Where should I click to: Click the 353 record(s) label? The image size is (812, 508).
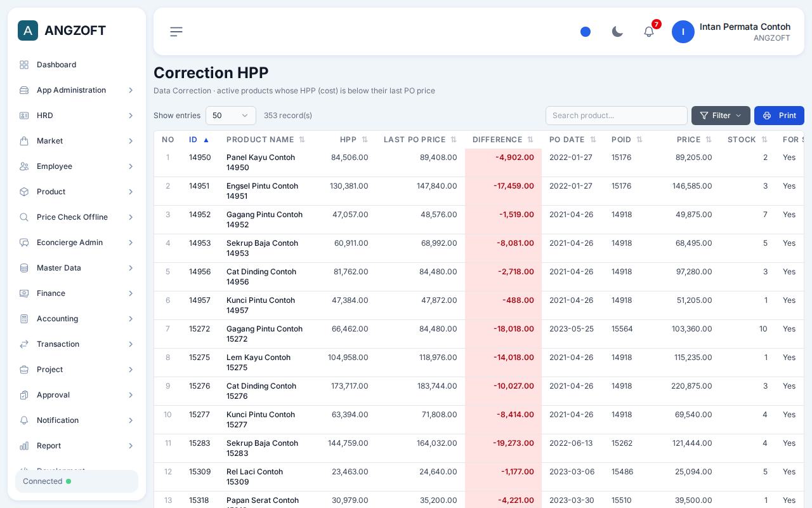click(288, 116)
